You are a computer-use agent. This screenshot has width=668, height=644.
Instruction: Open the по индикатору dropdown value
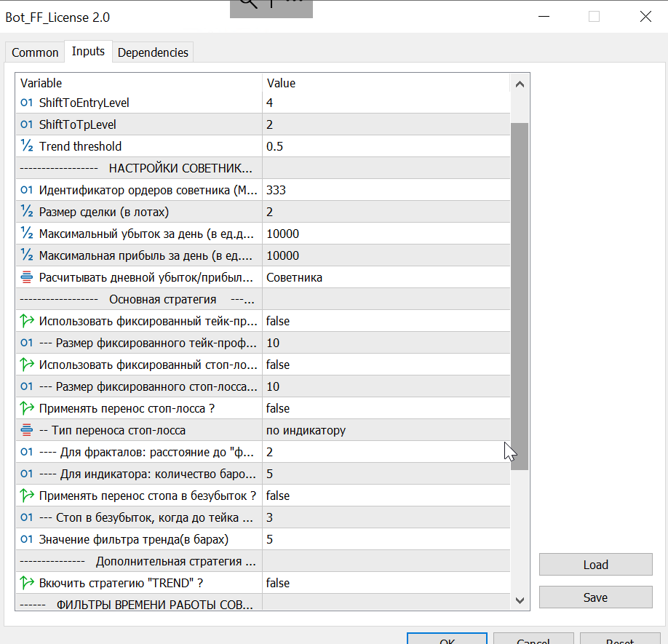[386, 430]
